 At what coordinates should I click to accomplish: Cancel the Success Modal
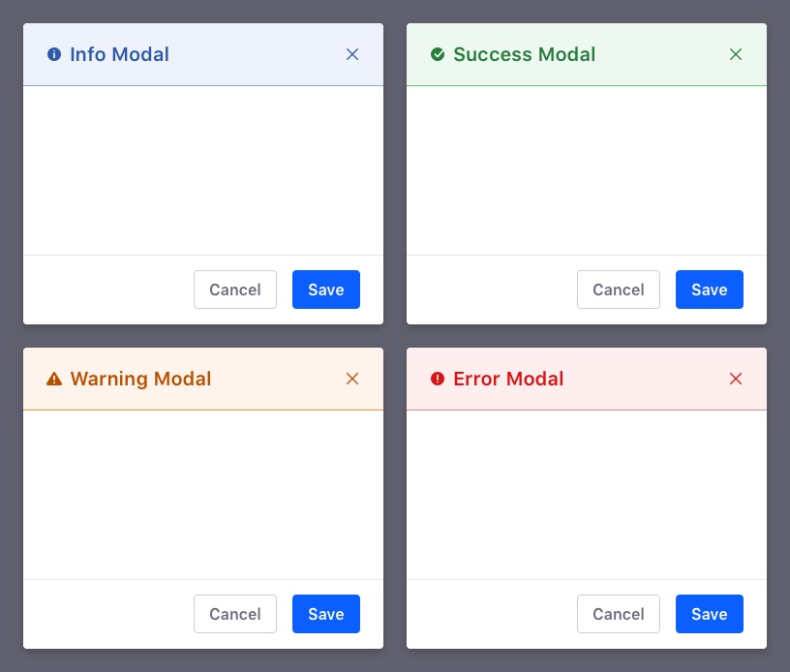coord(619,290)
